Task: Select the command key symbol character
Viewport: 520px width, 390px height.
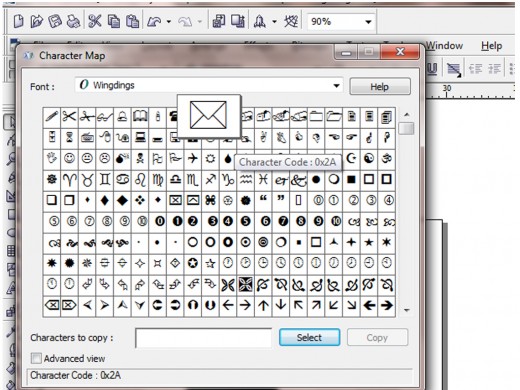Action: click(210, 200)
